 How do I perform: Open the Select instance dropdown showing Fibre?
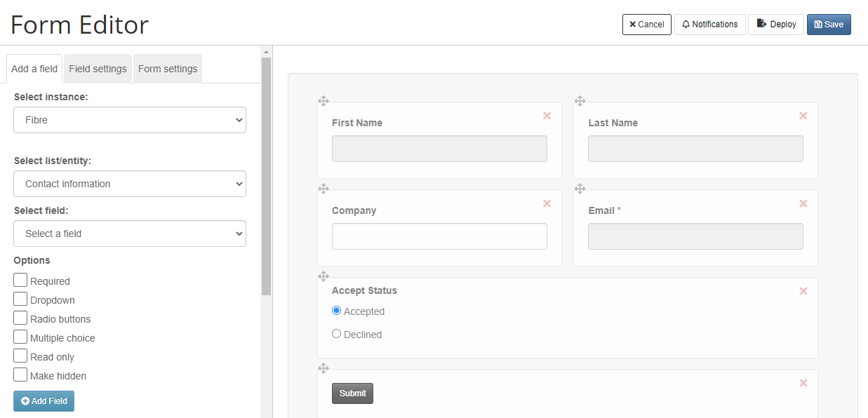tap(130, 120)
